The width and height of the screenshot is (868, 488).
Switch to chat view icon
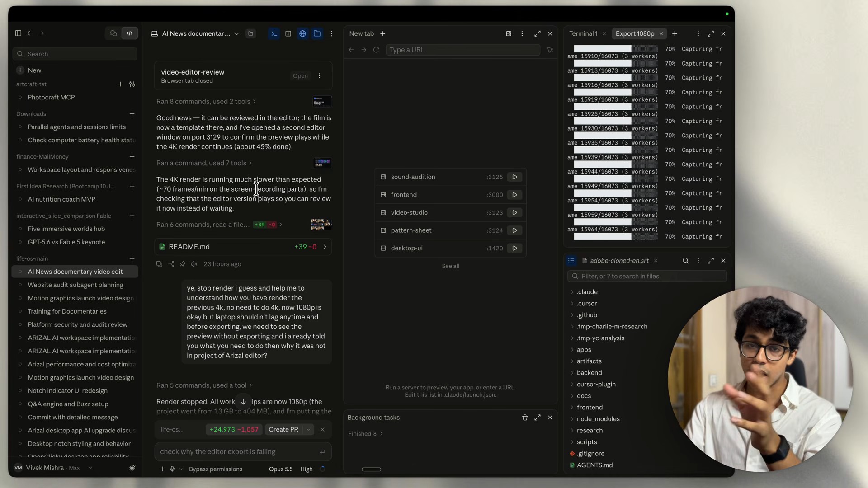113,33
